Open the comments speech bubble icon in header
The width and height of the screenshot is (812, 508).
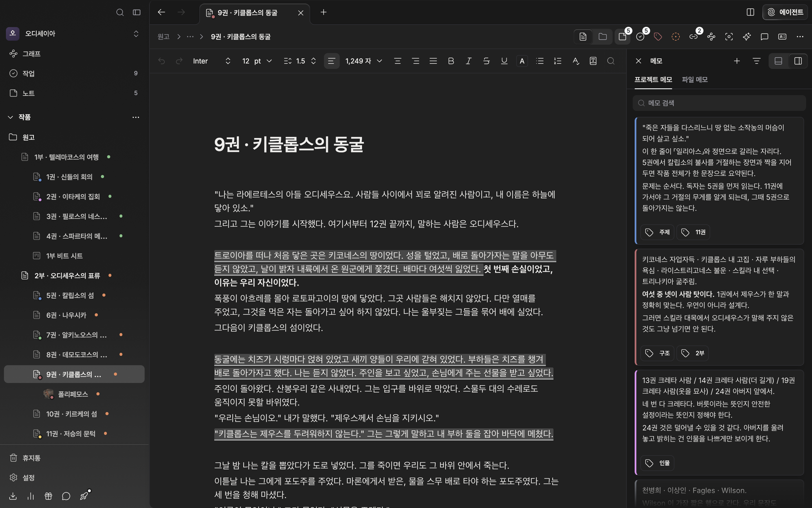764,37
